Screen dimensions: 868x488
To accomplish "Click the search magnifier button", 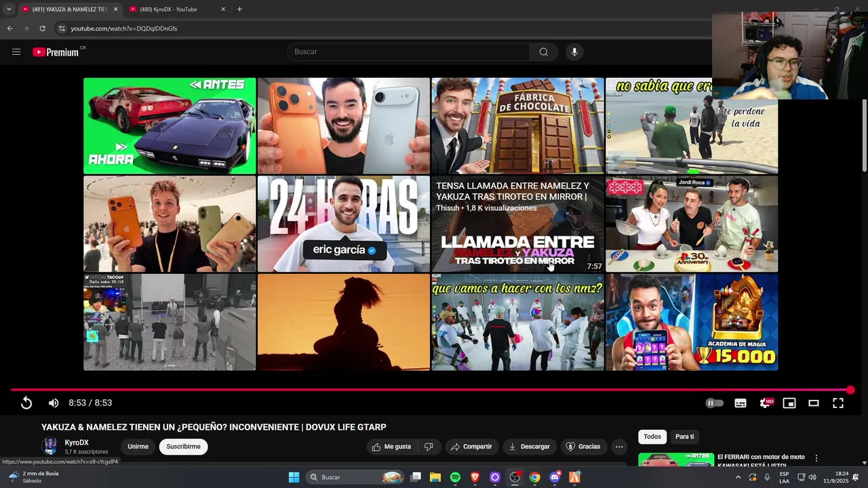I will 544,52.
